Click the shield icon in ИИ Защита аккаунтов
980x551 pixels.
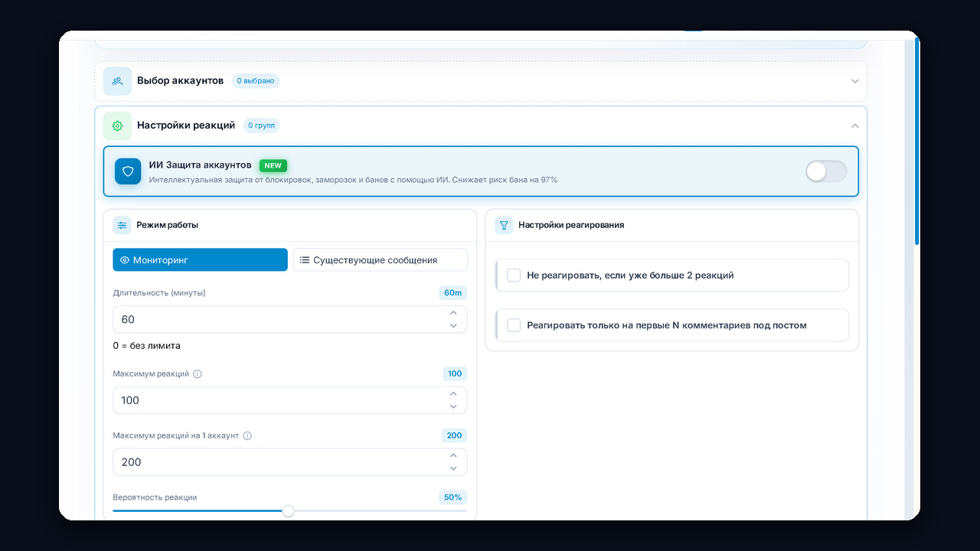pos(128,171)
